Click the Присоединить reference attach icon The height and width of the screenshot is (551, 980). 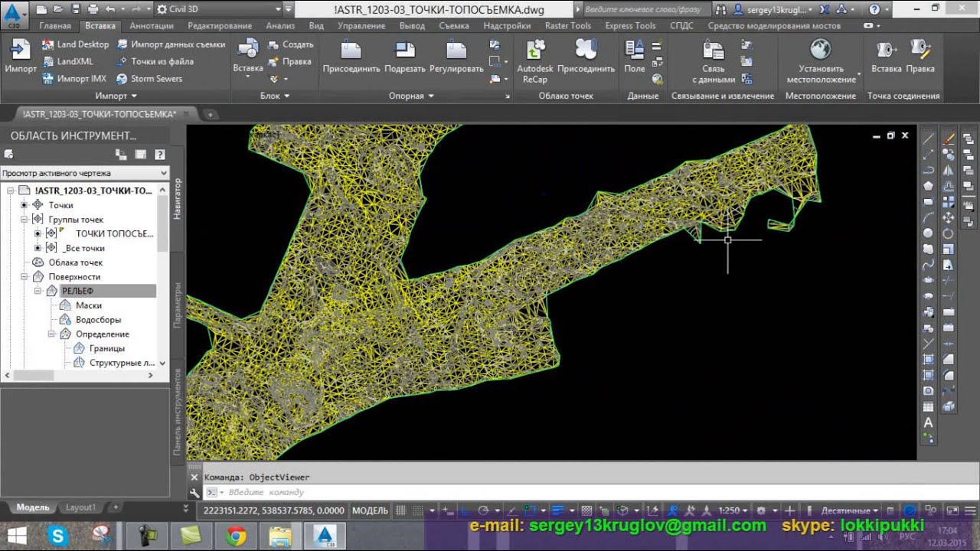tap(351, 52)
